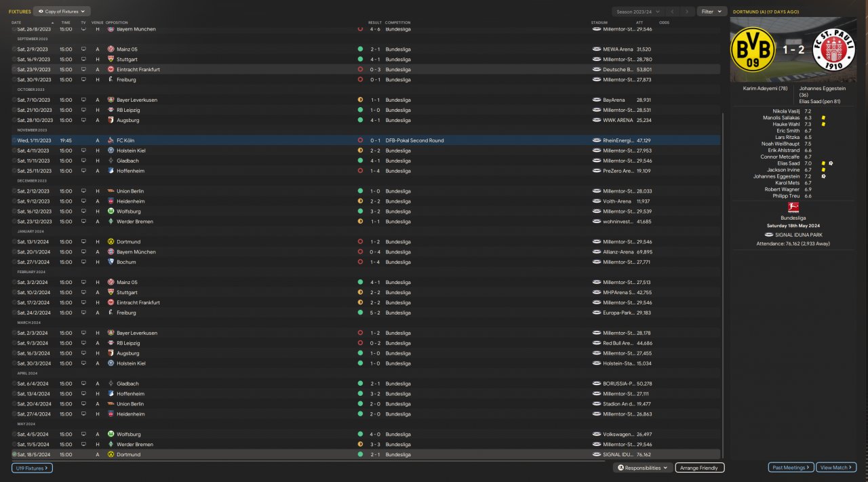
Task: Select the row circle for Sat, 3/2/2024
Action: click(14, 282)
